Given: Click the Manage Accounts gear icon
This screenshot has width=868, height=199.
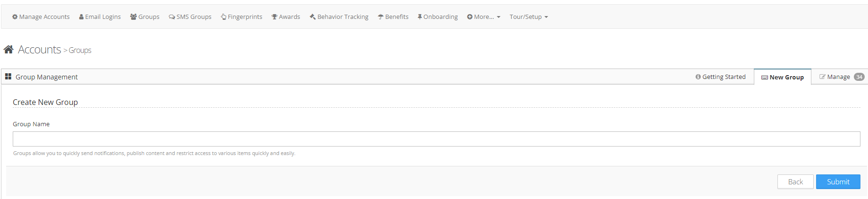Looking at the screenshot, I should [15, 17].
